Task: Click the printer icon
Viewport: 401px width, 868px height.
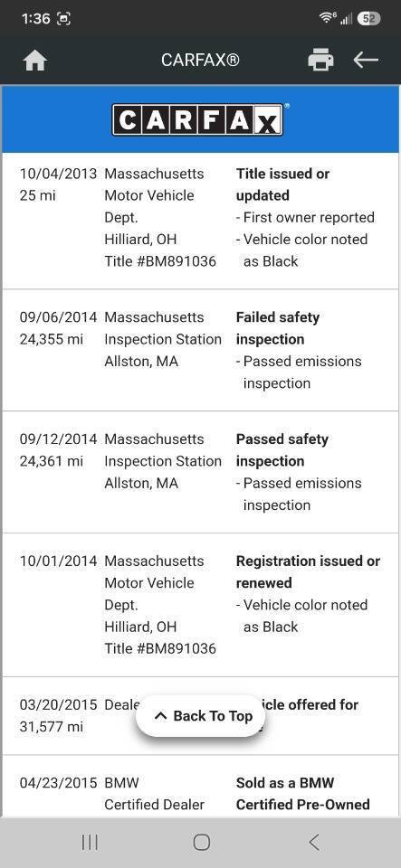Action: [x=320, y=60]
